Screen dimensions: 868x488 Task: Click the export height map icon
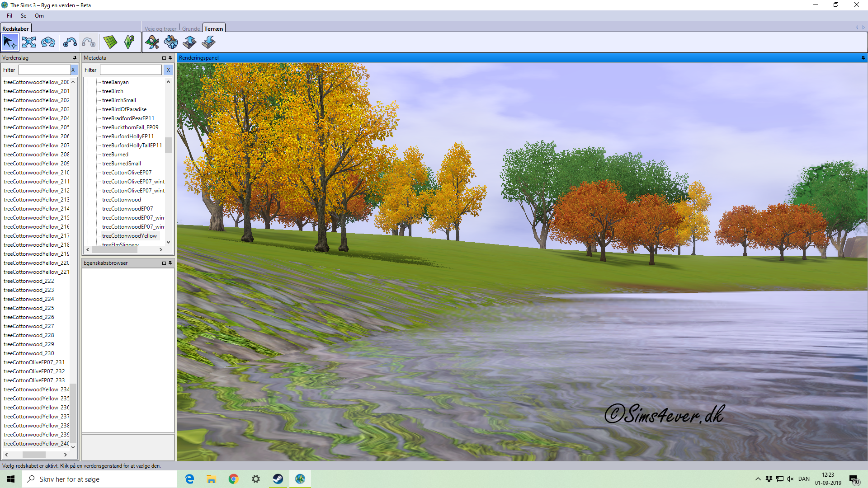coord(208,42)
